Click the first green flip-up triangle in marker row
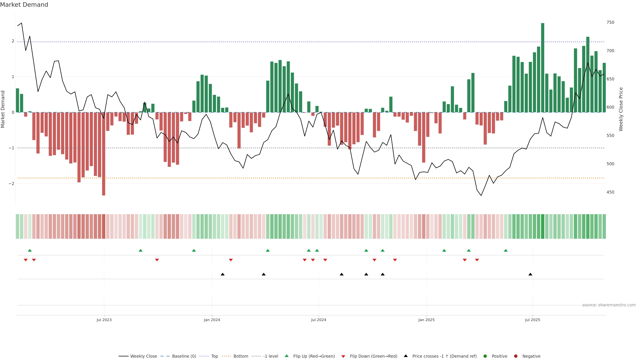 tap(30, 250)
